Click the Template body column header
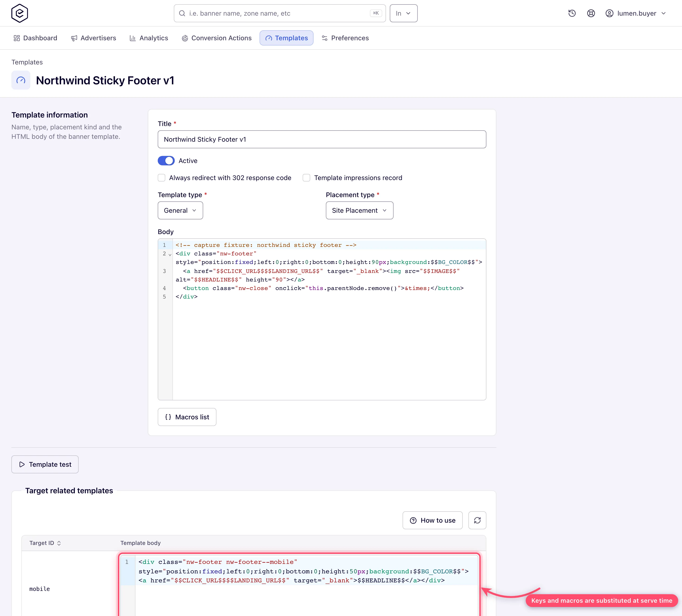Viewport: 682px width, 616px height. point(140,543)
